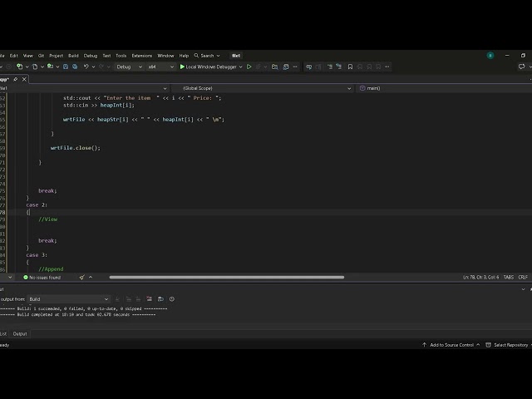The height and width of the screenshot is (399, 532).
Task: Click the Open File folder icon
Action: (50, 66)
